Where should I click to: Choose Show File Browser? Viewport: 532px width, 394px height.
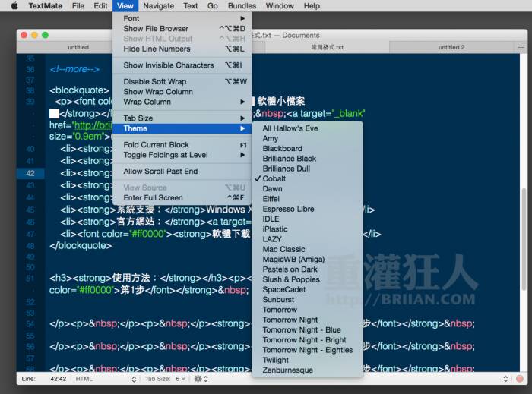click(183, 29)
